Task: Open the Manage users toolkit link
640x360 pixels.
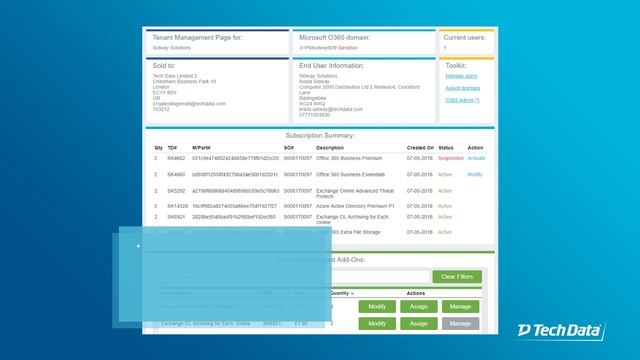Action: pyautogui.click(x=461, y=76)
